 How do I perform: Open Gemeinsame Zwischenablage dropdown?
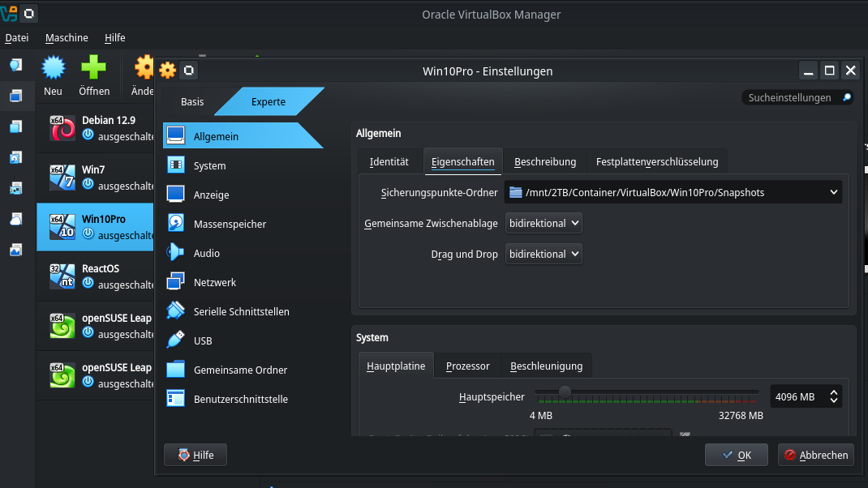pyautogui.click(x=544, y=223)
